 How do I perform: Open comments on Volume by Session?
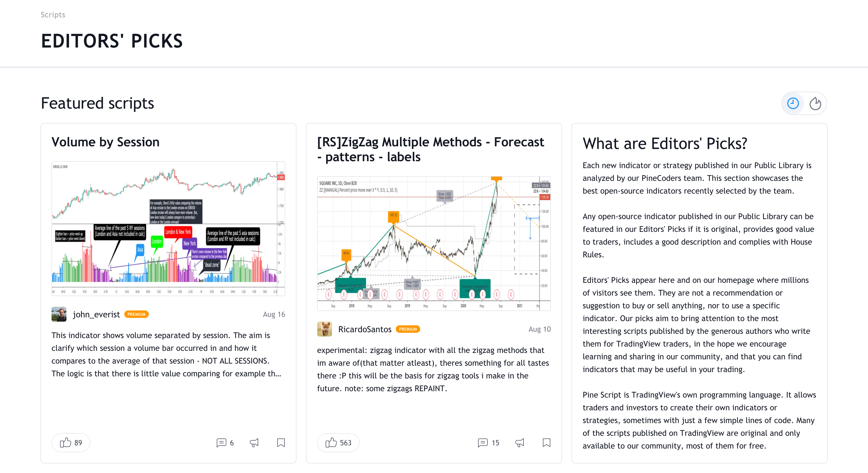[x=225, y=442]
